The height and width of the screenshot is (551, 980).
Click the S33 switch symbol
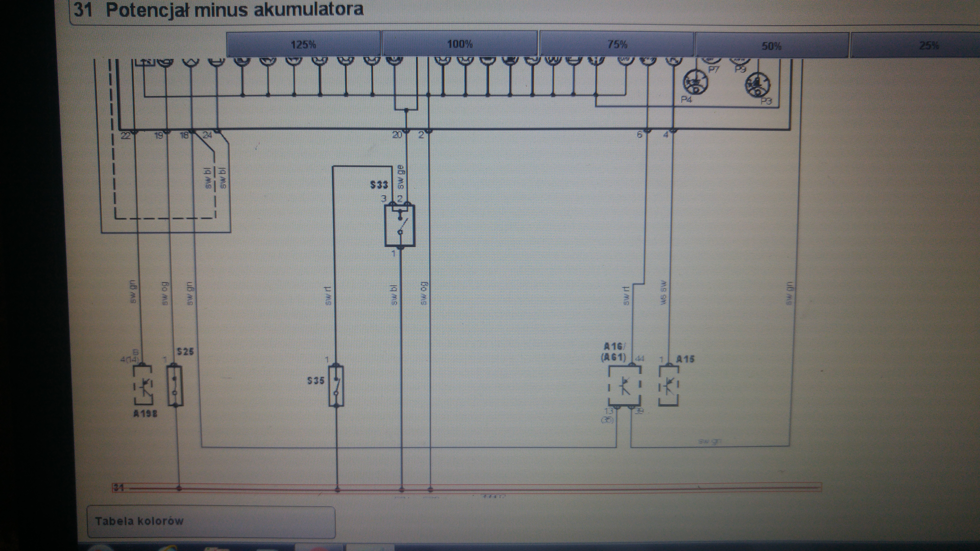click(x=399, y=226)
